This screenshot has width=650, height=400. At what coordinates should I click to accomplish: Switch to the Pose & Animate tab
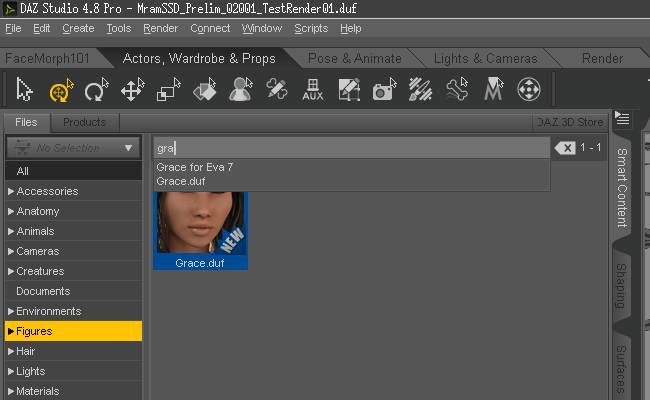click(x=355, y=58)
